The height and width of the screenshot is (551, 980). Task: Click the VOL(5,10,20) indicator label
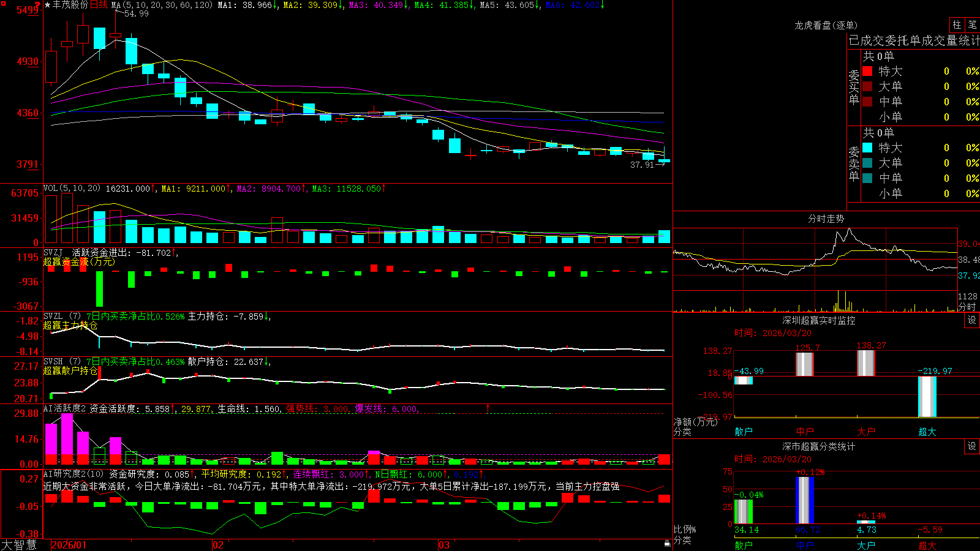pos(72,189)
